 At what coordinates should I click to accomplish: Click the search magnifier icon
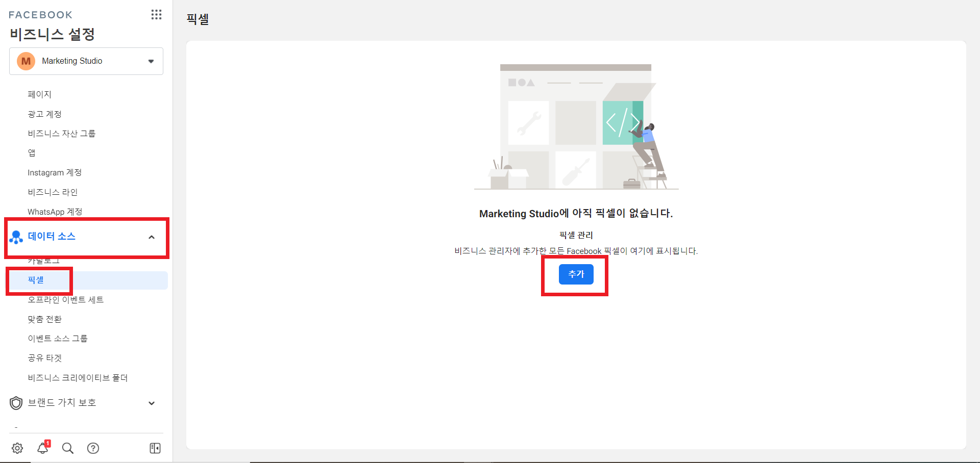68,448
